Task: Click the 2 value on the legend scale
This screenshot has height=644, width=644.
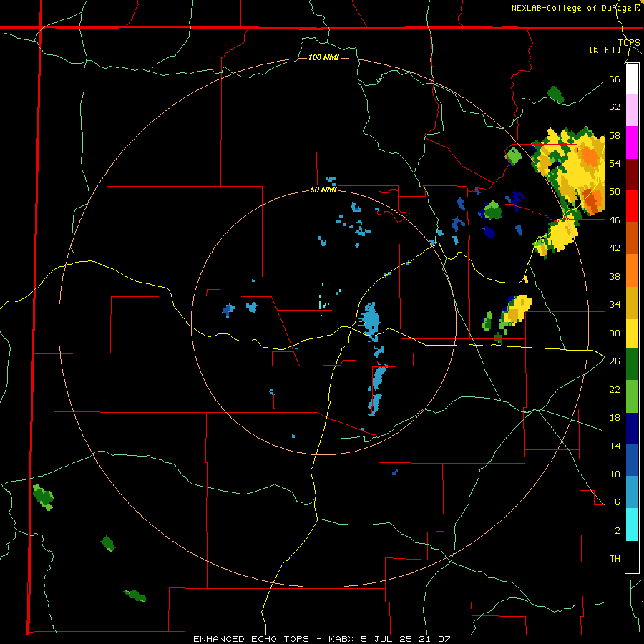Action: tap(618, 531)
